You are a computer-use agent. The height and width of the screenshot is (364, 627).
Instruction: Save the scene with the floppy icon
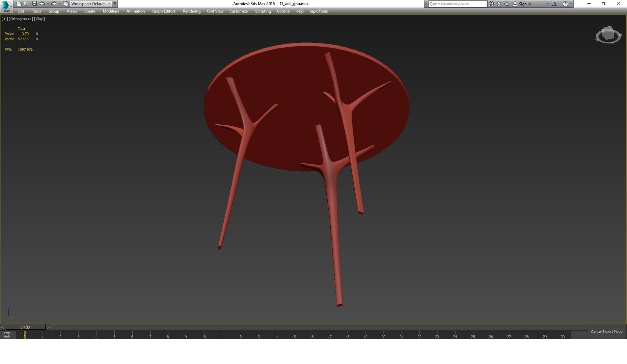(x=34, y=4)
